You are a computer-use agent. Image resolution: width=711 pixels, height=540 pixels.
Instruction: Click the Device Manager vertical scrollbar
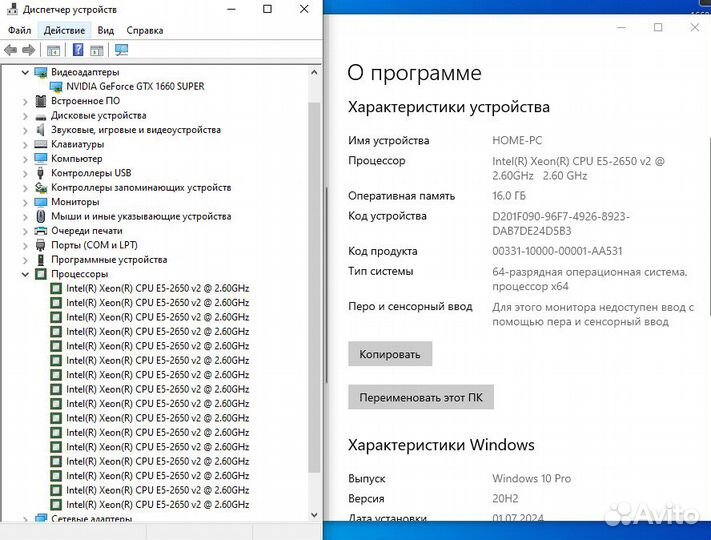[x=314, y=300]
